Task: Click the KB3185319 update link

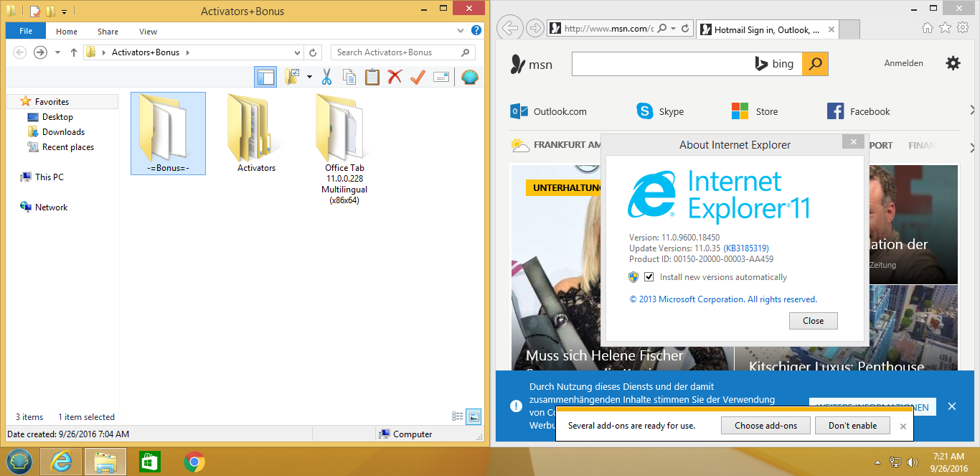Action: click(746, 248)
